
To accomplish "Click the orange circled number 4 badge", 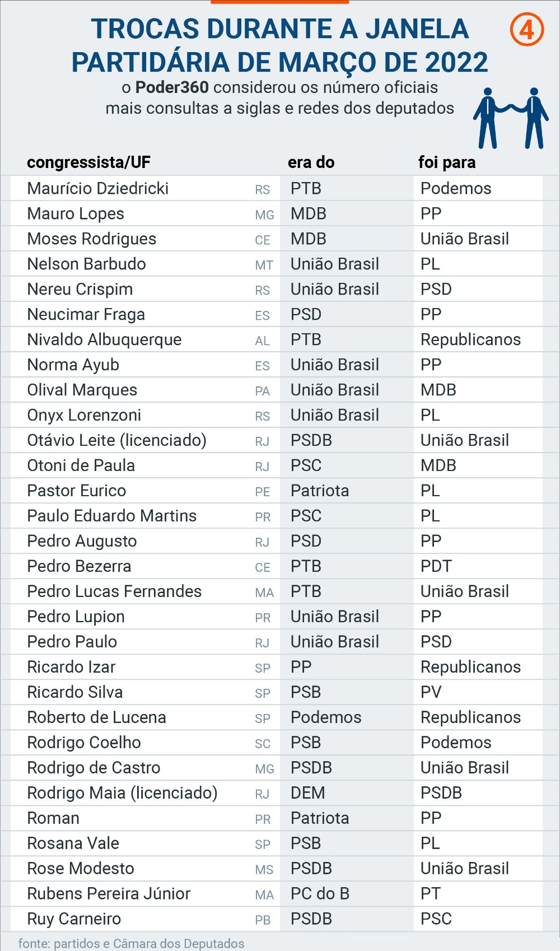I will tap(526, 30).
